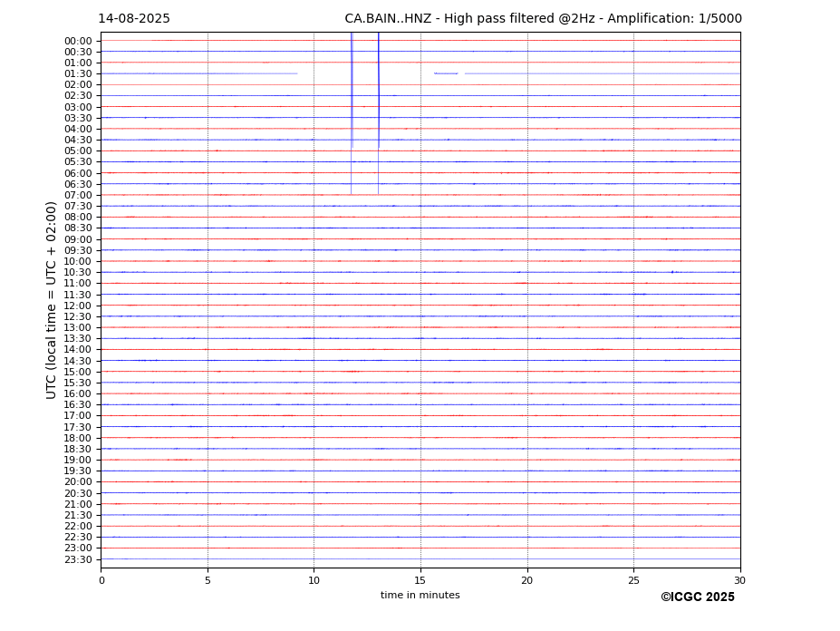This screenshot has height=631, width=840.
Task: Click the 22:30 time row label
Action: (78, 538)
